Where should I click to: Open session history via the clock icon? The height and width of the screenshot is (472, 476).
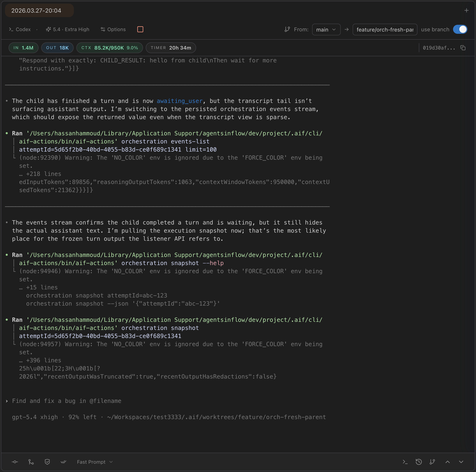[419, 462]
